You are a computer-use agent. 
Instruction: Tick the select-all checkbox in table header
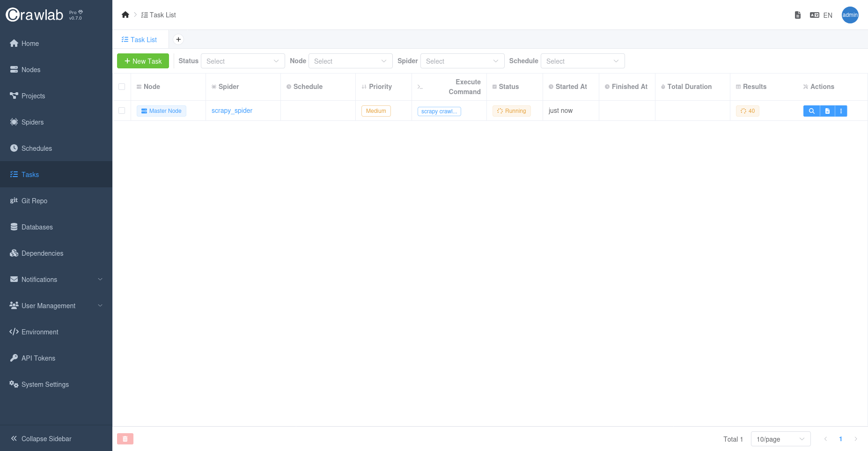[122, 87]
